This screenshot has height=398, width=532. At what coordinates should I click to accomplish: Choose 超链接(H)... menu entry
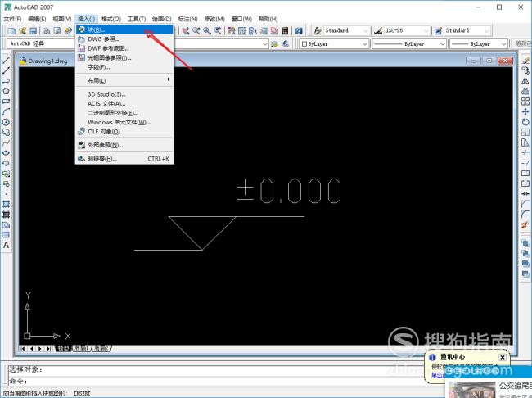(124, 159)
